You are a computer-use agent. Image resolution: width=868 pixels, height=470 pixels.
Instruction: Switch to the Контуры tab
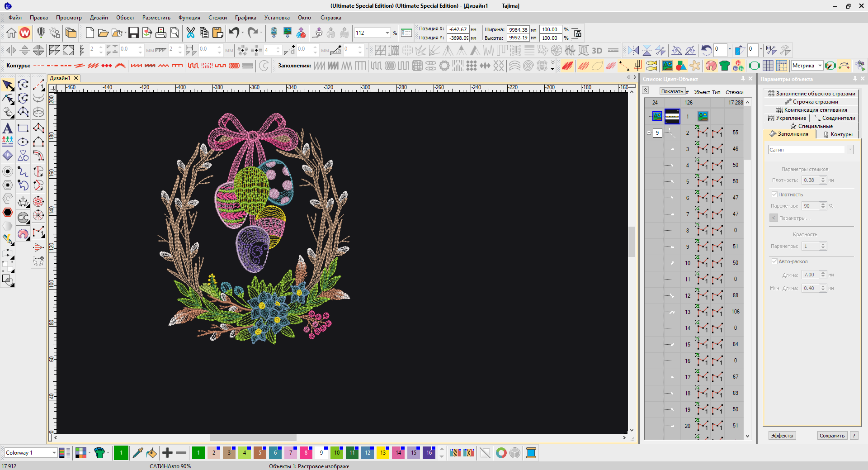point(838,134)
